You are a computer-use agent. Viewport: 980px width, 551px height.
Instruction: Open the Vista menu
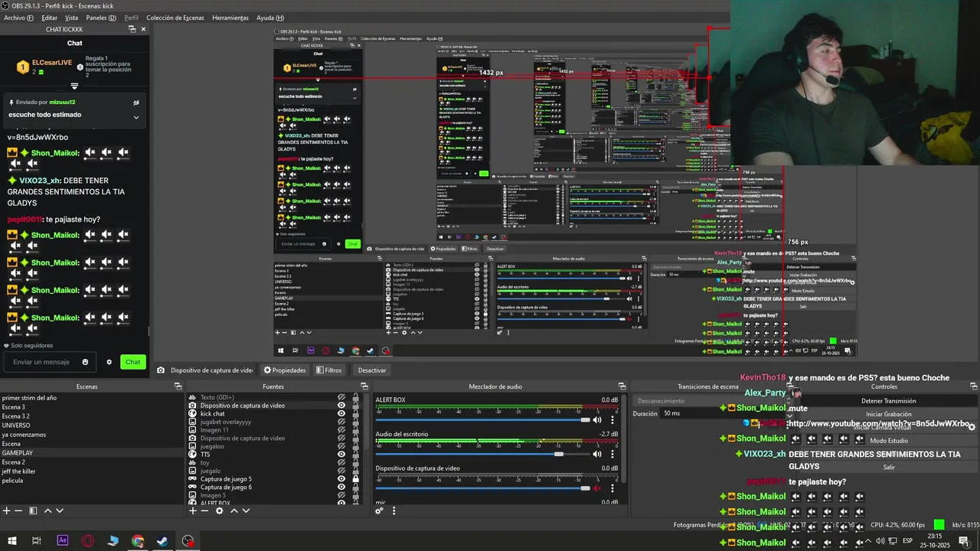pyautogui.click(x=71, y=18)
